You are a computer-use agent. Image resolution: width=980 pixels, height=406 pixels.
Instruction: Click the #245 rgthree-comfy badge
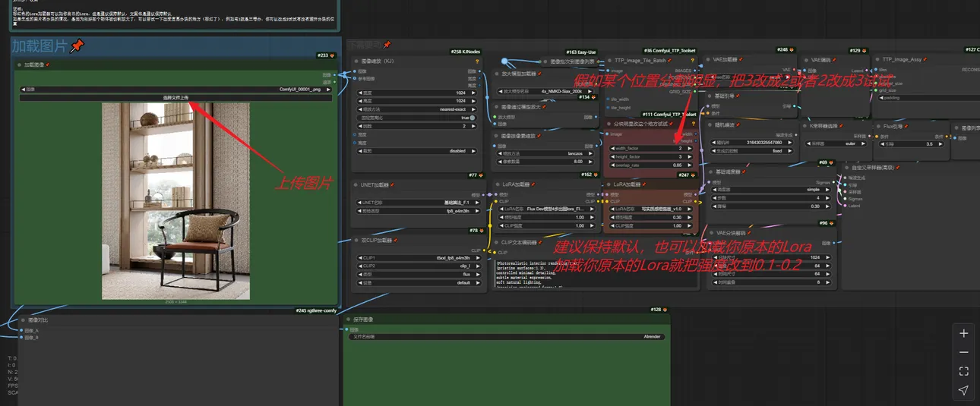click(x=315, y=310)
